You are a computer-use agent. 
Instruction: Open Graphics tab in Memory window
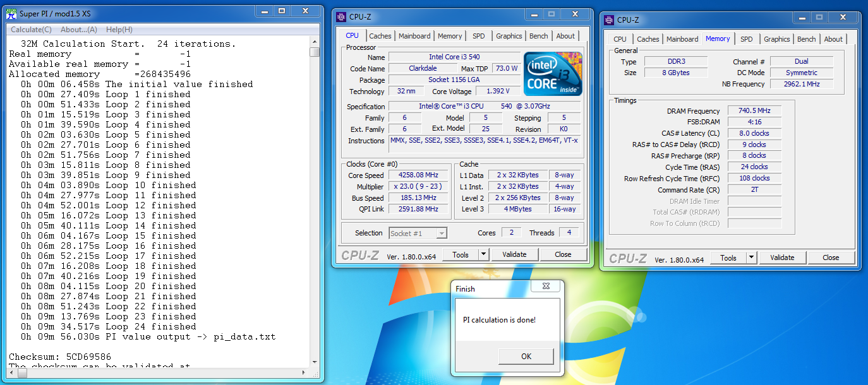click(x=777, y=39)
